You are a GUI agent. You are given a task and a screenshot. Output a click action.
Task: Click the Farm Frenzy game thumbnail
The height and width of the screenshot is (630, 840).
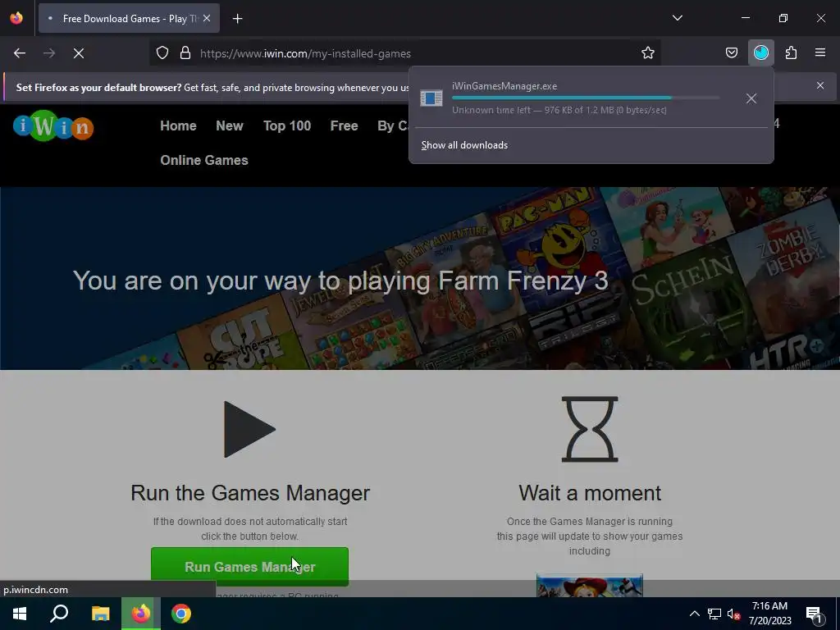589,586
